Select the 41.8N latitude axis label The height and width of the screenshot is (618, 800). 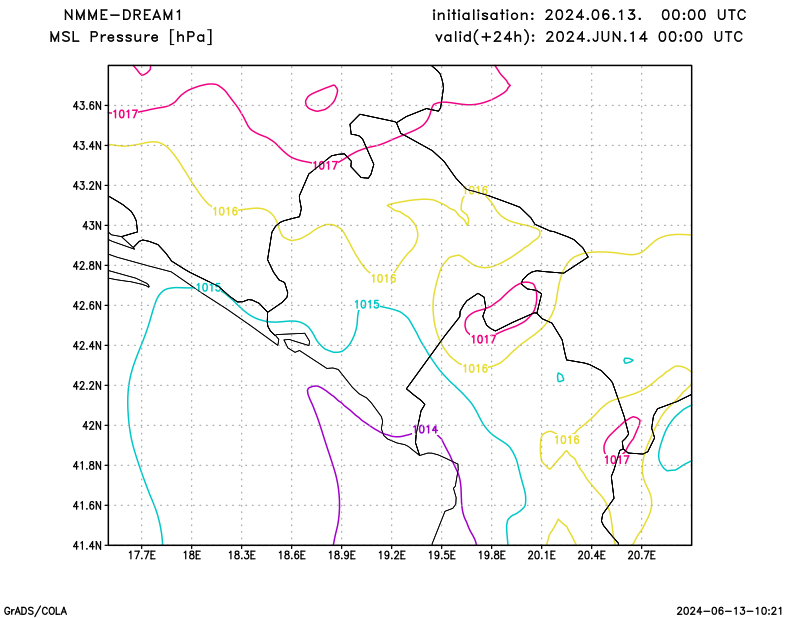(87, 465)
